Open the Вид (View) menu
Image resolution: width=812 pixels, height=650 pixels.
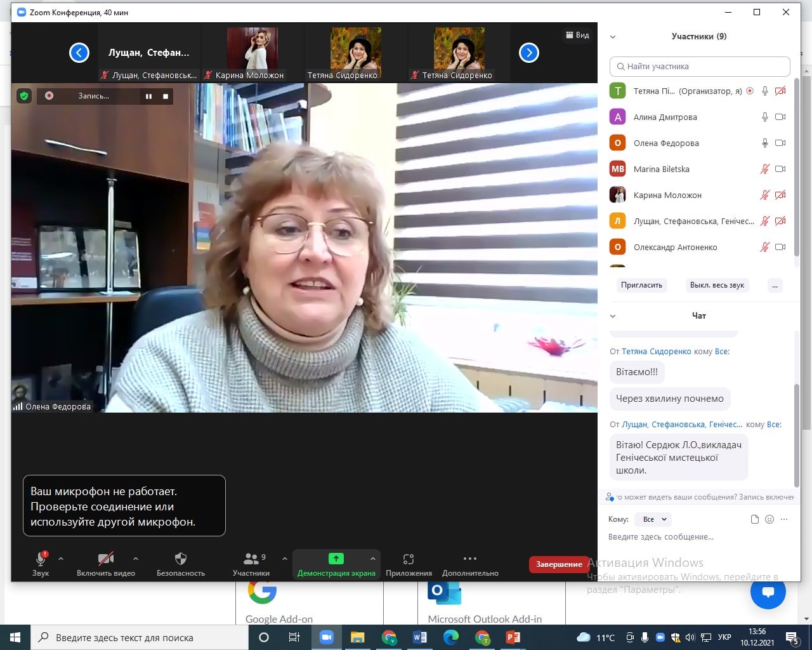(x=577, y=35)
